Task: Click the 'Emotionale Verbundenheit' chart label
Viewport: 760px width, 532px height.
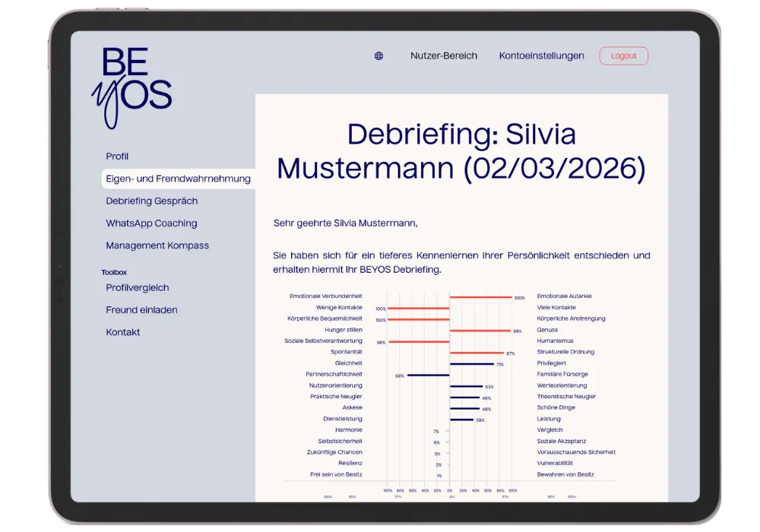Action: [x=326, y=296]
